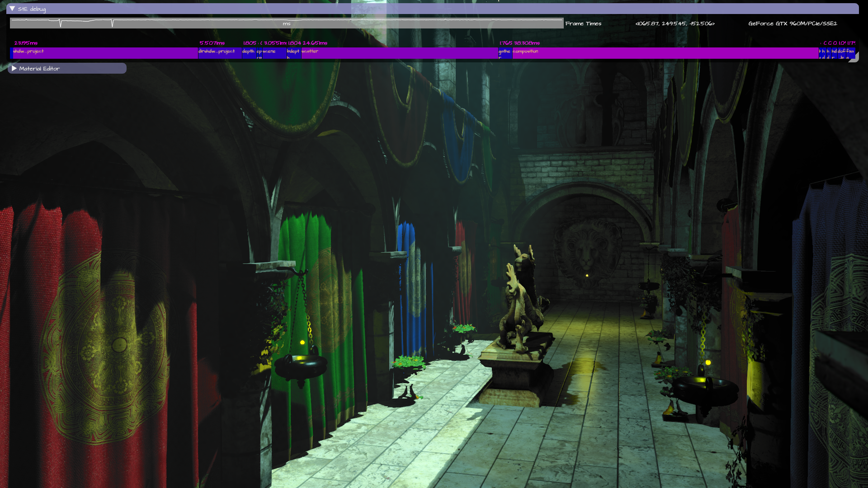
Task: Select the dof profiler segment
Action: [x=842, y=53]
